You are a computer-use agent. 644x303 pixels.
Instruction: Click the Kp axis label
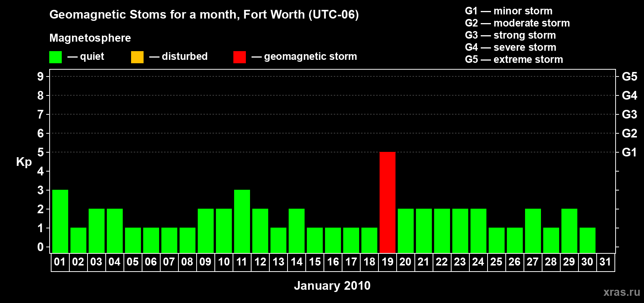click(x=24, y=162)
